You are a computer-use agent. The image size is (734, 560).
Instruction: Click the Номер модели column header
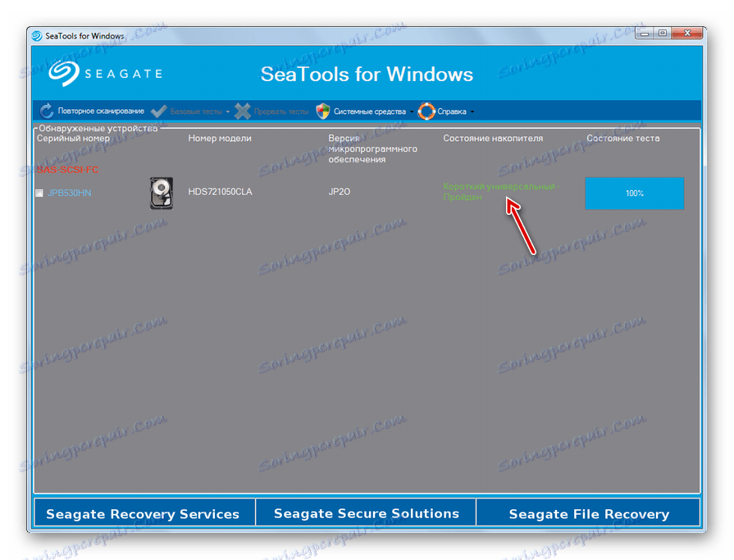click(x=220, y=138)
